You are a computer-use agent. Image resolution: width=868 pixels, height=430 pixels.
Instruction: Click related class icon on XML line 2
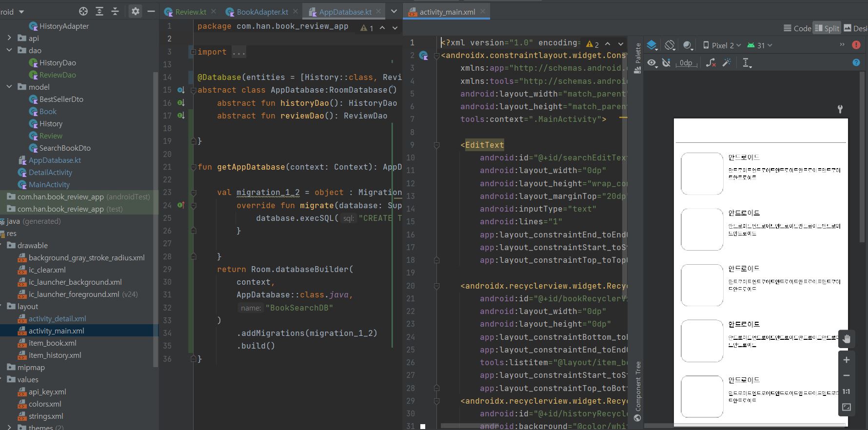(x=423, y=56)
